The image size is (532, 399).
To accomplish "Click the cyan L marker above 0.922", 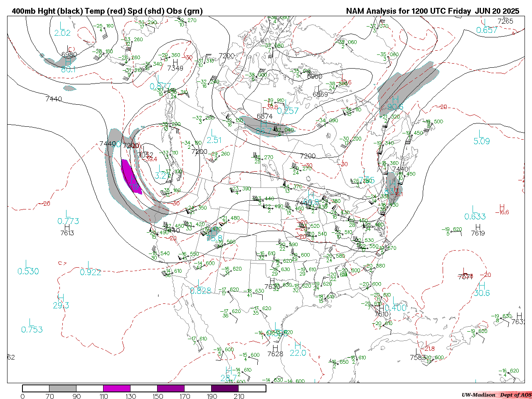I will pyautogui.click(x=89, y=265).
